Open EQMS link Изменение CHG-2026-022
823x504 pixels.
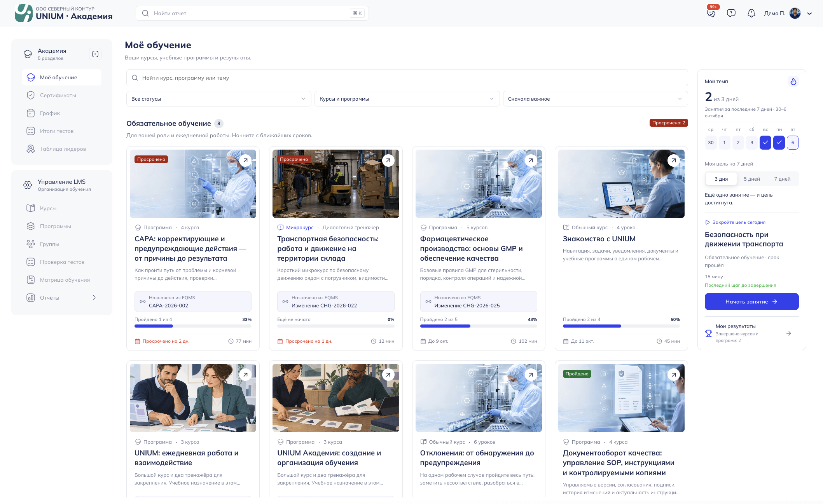(335, 302)
